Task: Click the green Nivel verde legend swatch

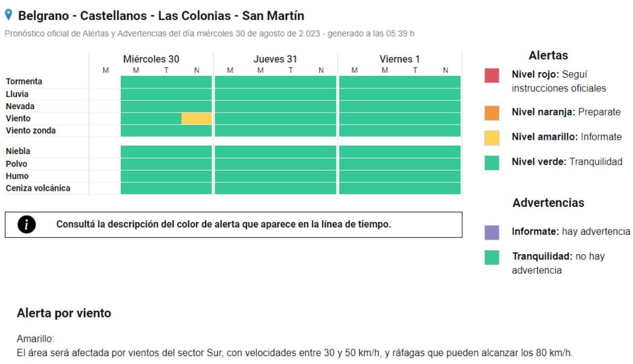Action: (492, 162)
